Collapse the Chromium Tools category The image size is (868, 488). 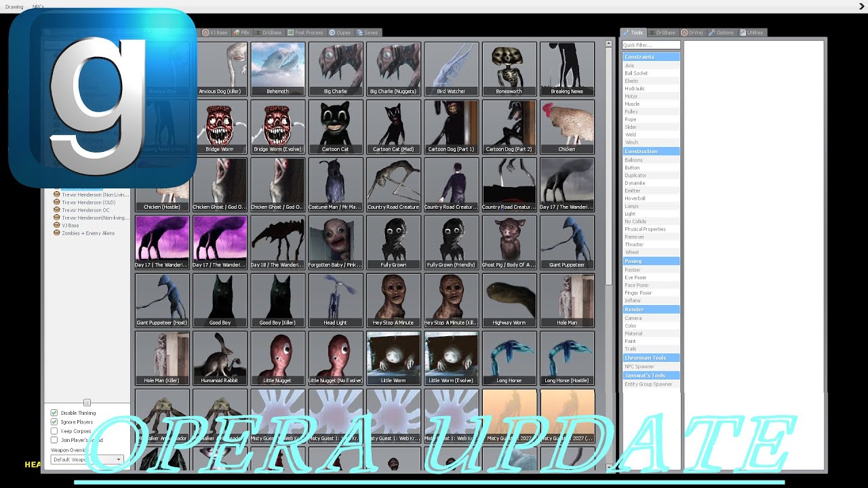click(651, 358)
